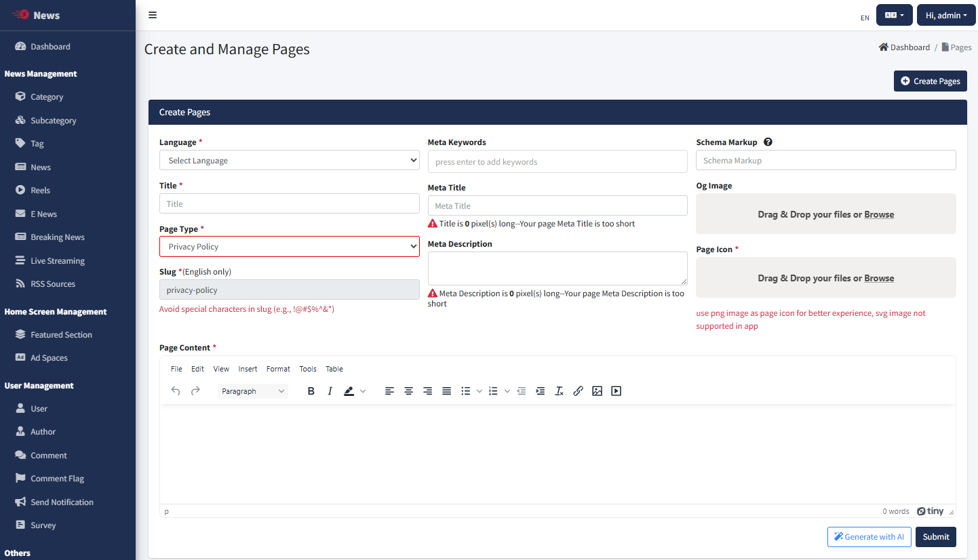
Task: Toggle bold formatting in editor
Action: click(311, 391)
